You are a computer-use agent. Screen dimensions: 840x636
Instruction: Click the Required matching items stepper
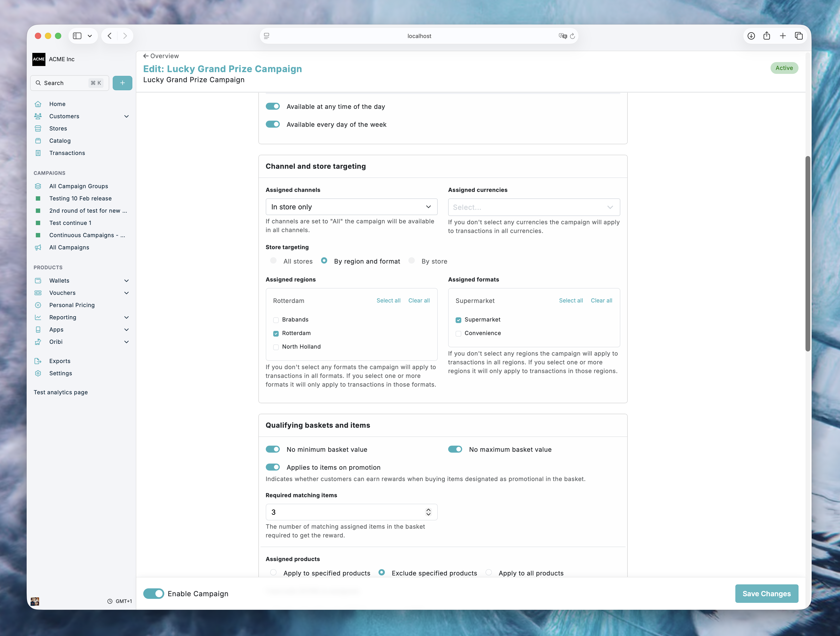428,512
